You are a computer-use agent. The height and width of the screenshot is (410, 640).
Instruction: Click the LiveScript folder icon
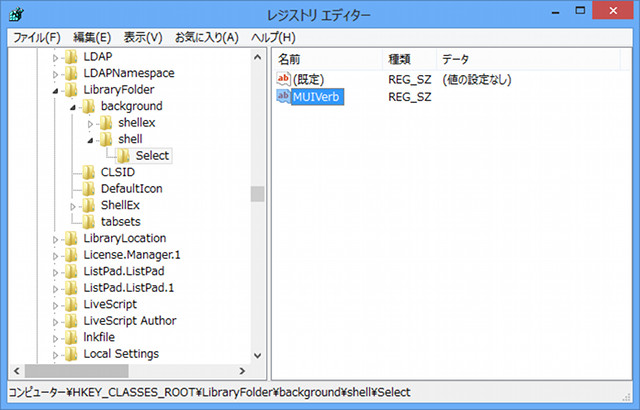[71, 305]
